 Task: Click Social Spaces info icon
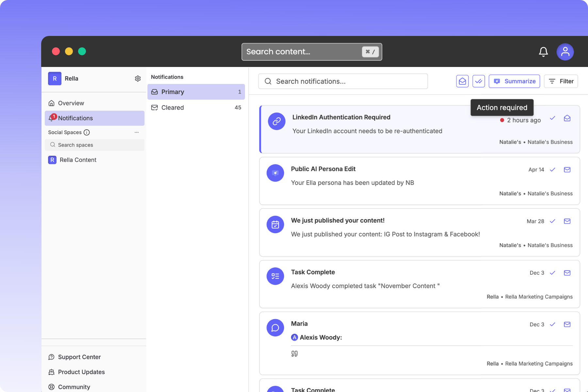point(87,132)
